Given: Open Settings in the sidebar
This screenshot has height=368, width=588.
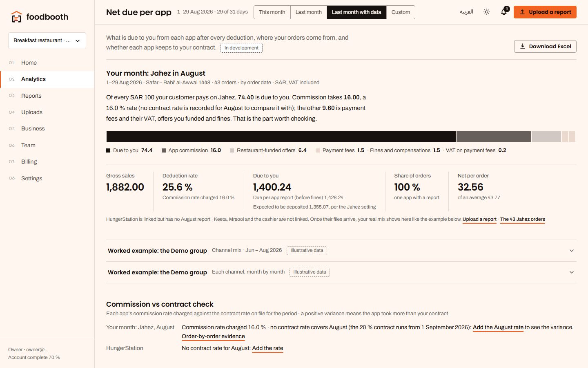Looking at the screenshot, I should 47,178.
